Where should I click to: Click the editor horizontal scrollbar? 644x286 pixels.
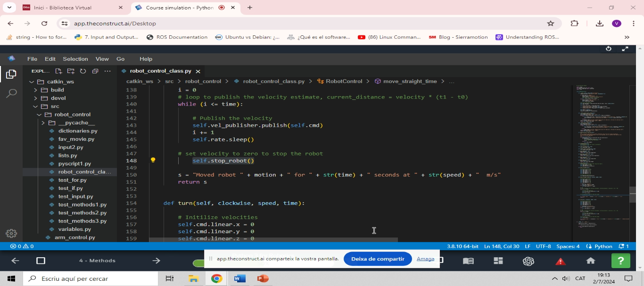point(273,239)
